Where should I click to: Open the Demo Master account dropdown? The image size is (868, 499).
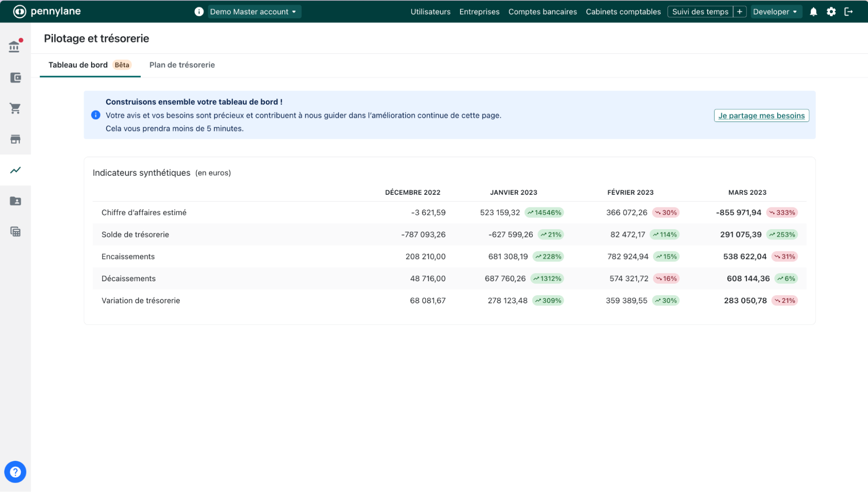(254, 12)
